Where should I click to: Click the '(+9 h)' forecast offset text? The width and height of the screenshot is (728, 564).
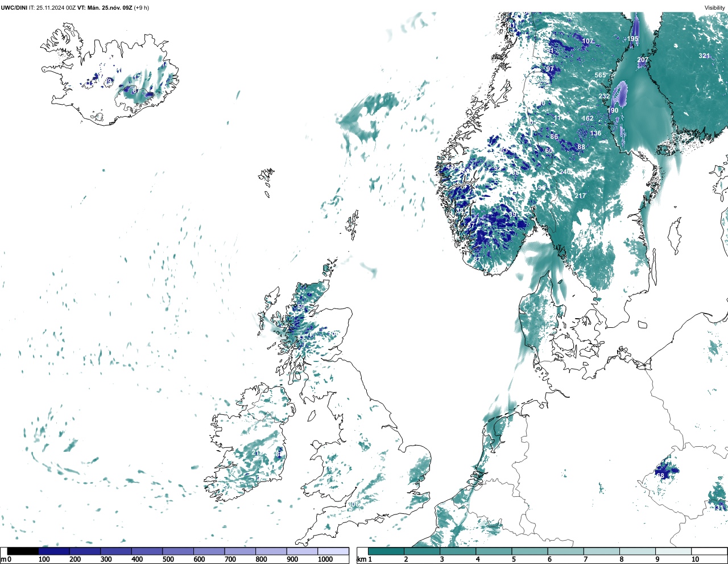[x=141, y=8]
